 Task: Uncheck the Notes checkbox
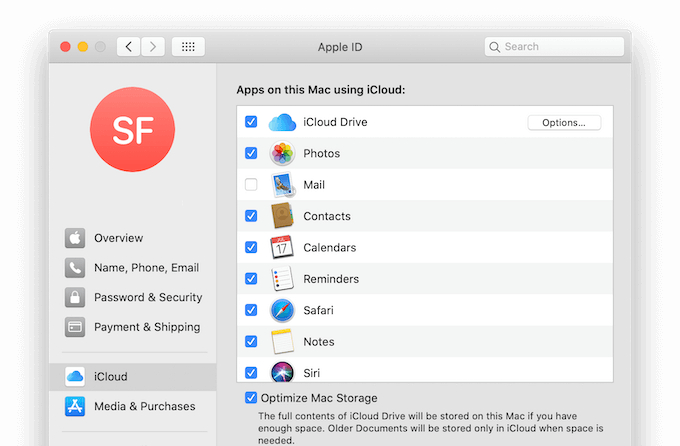251,341
